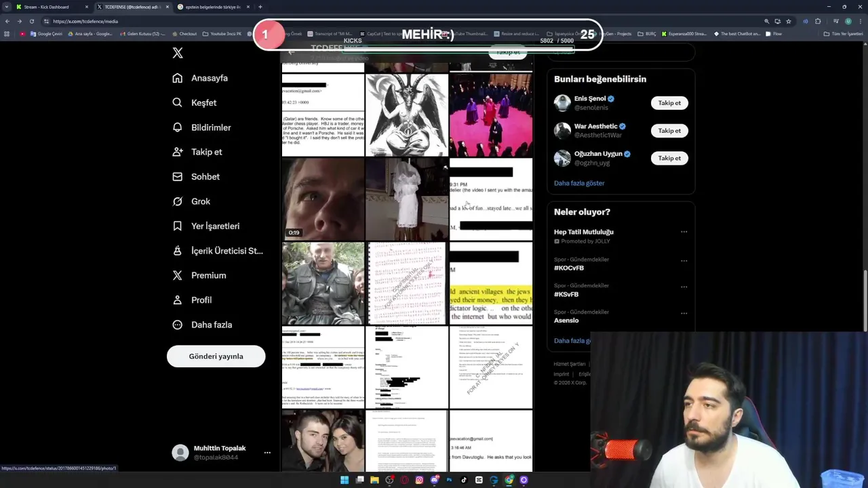Follow Enis Şenol with Takip et
Screen dimensions: 868x488
click(669, 103)
